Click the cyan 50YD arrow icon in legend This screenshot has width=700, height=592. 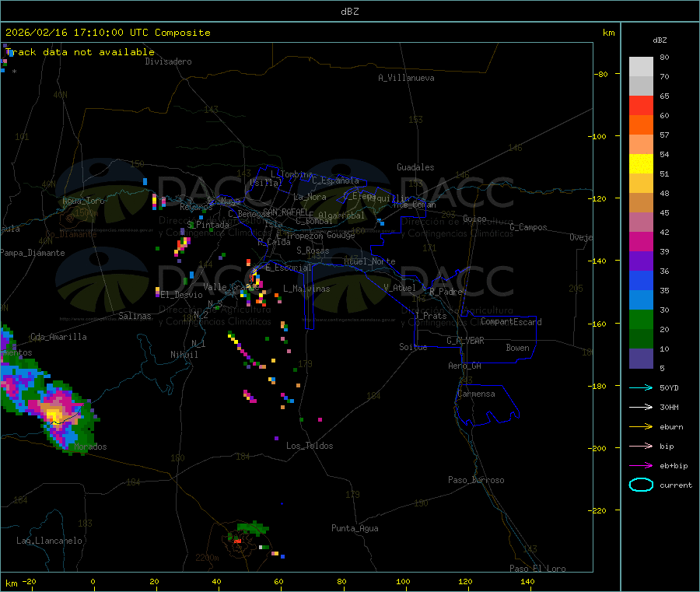click(641, 387)
